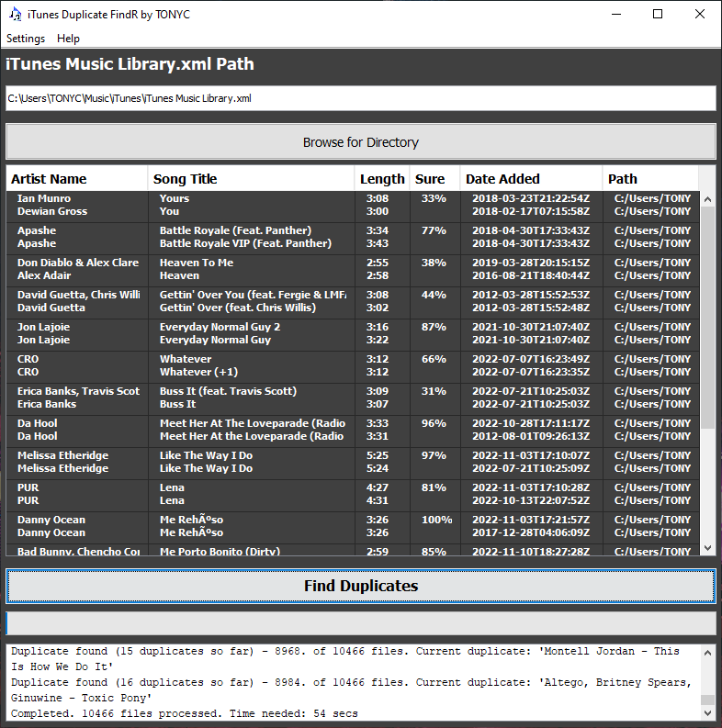Image resolution: width=722 pixels, height=728 pixels.
Task: Click date '2016-08-21T18:40:44Z'
Action: coord(531,275)
